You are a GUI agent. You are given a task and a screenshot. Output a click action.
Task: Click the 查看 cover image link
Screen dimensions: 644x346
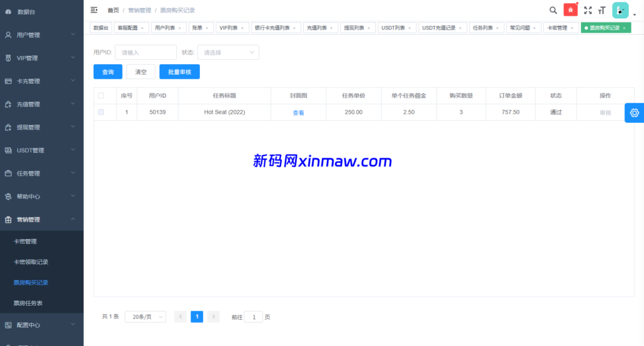point(298,113)
